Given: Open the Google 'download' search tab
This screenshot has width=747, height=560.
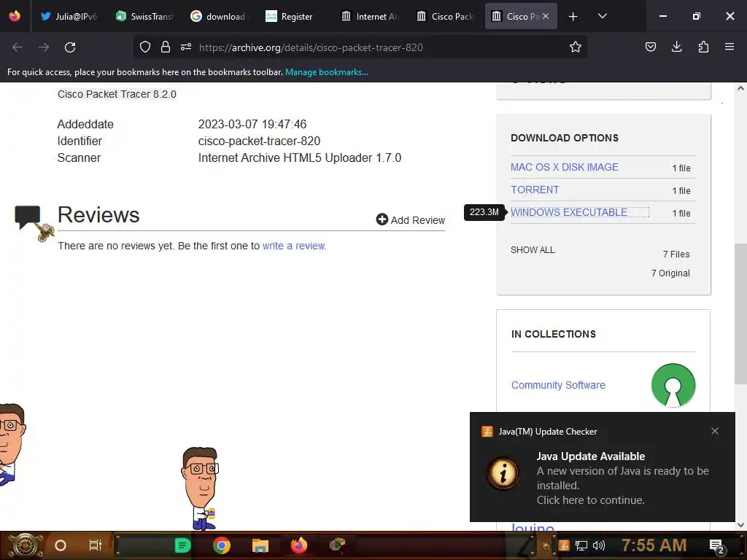Looking at the screenshot, I should click(x=218, y=16).
